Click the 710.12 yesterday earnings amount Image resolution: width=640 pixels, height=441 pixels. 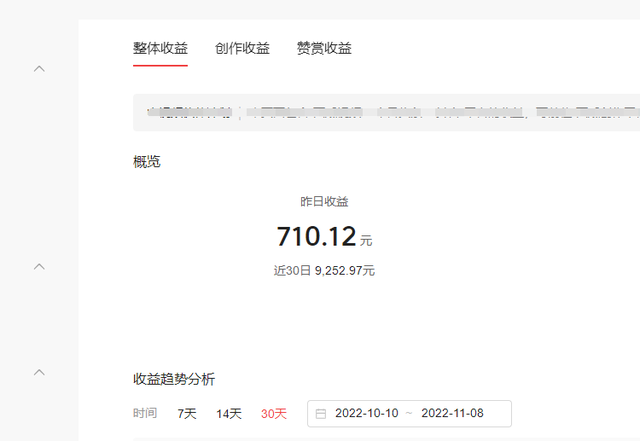click(316, 237)
